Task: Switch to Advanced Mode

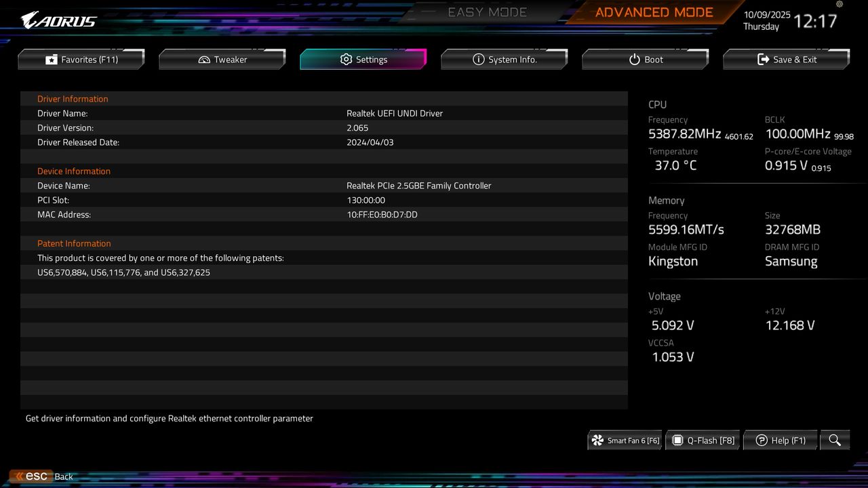Action: [x=653, y=12]
